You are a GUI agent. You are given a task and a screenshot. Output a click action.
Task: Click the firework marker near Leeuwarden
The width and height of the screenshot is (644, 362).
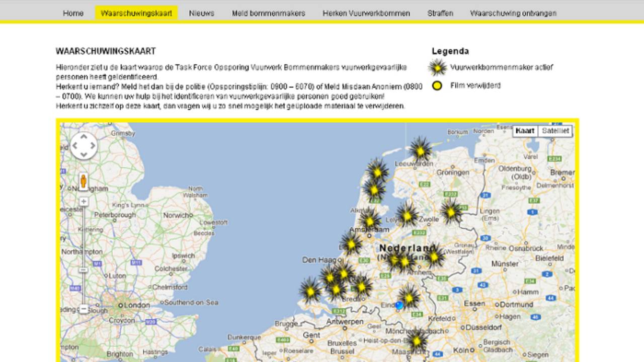point(420,150)
